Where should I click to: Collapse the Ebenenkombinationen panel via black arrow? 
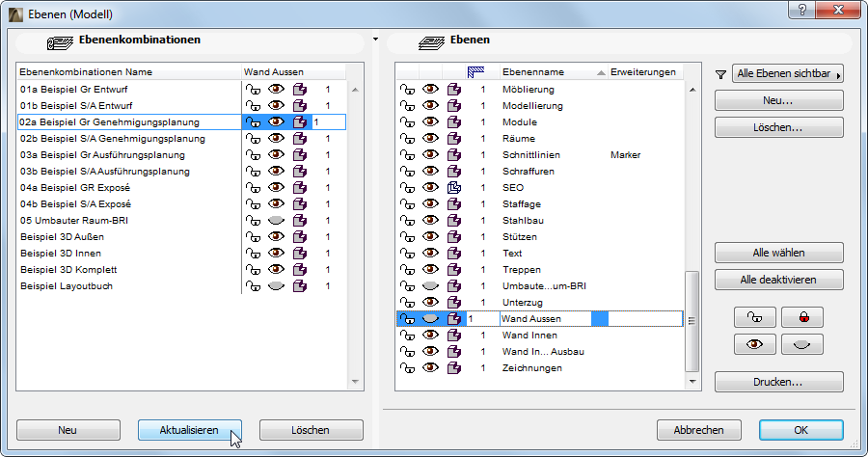click(375, 40)
